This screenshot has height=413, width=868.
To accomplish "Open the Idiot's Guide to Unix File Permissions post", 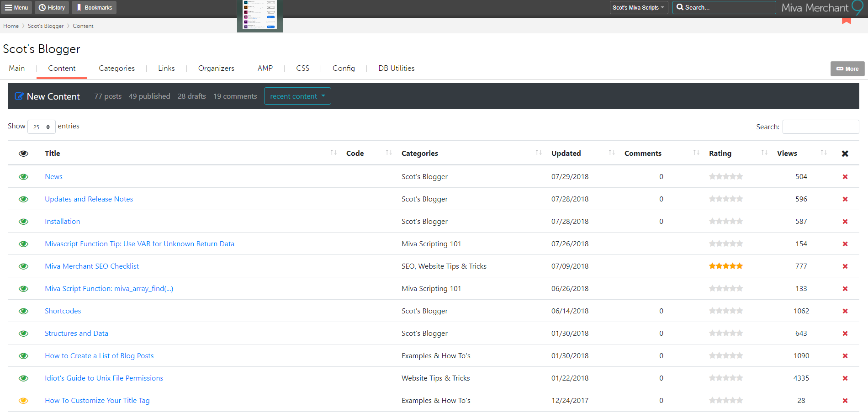I will (x=104, y=378).
